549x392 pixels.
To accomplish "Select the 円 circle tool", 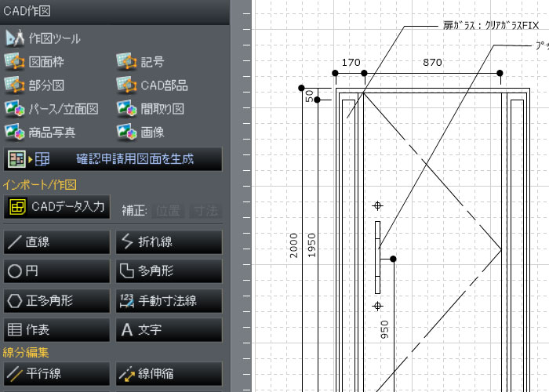I will [x=56, y=271].
